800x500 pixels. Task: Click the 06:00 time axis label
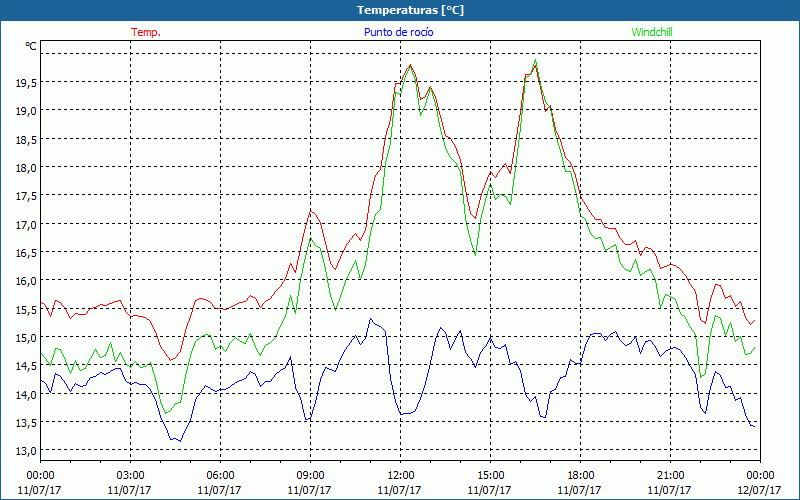tap(220, 476)
